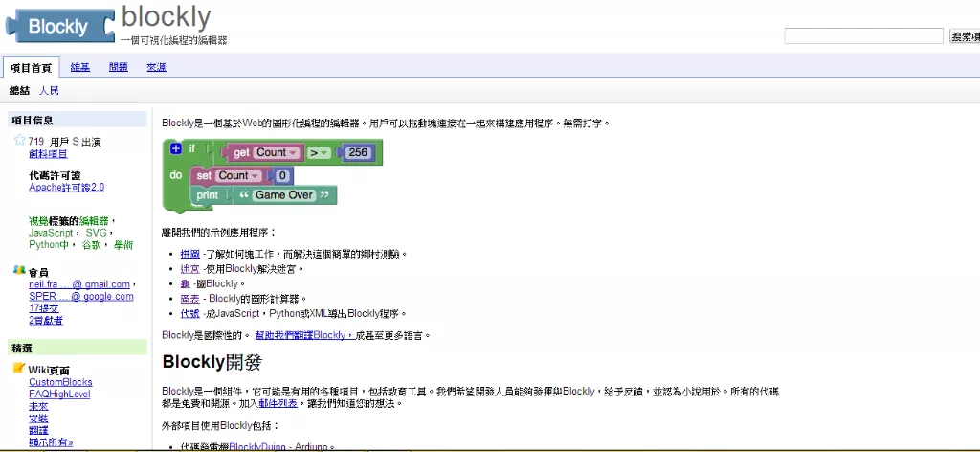Open the greater-than operator dropdown

(319, 152)
